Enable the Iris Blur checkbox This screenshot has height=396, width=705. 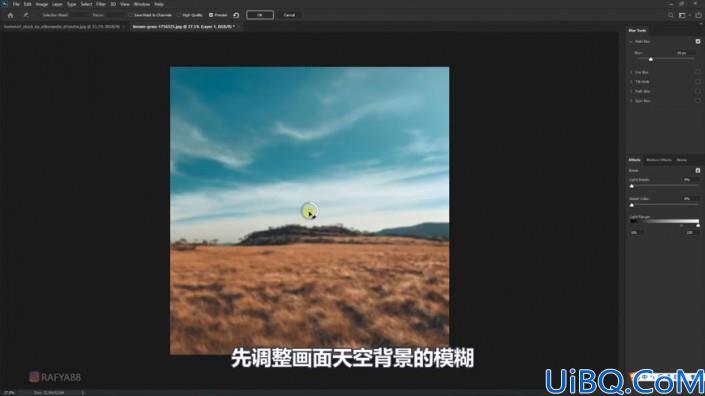coord(698,72)
